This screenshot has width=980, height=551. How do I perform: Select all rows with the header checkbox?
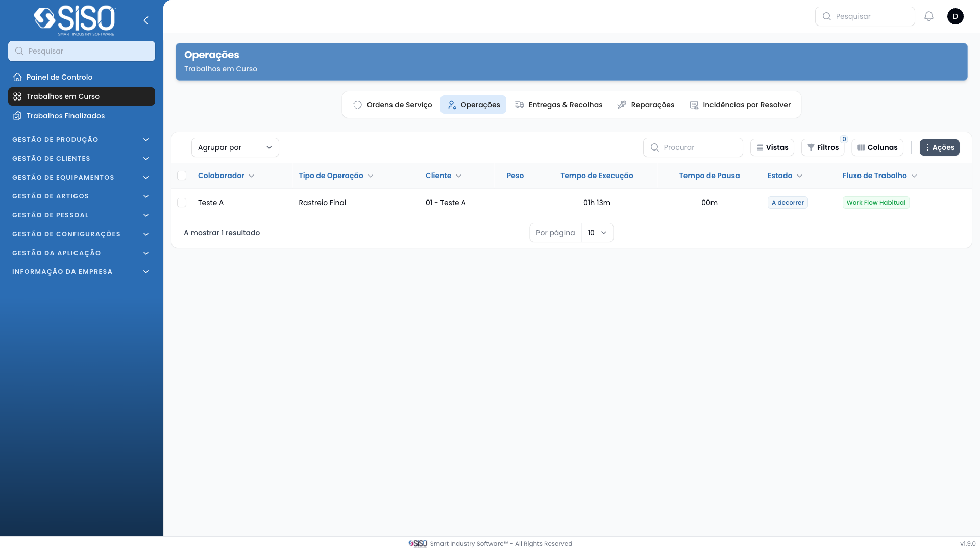(x=182, y=176)
